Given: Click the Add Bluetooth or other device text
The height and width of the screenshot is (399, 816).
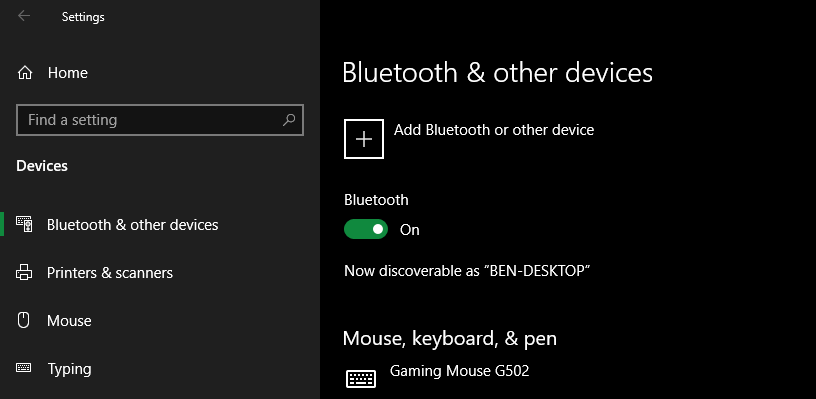Looking at the screenshot, I should (x=494, y=130).
